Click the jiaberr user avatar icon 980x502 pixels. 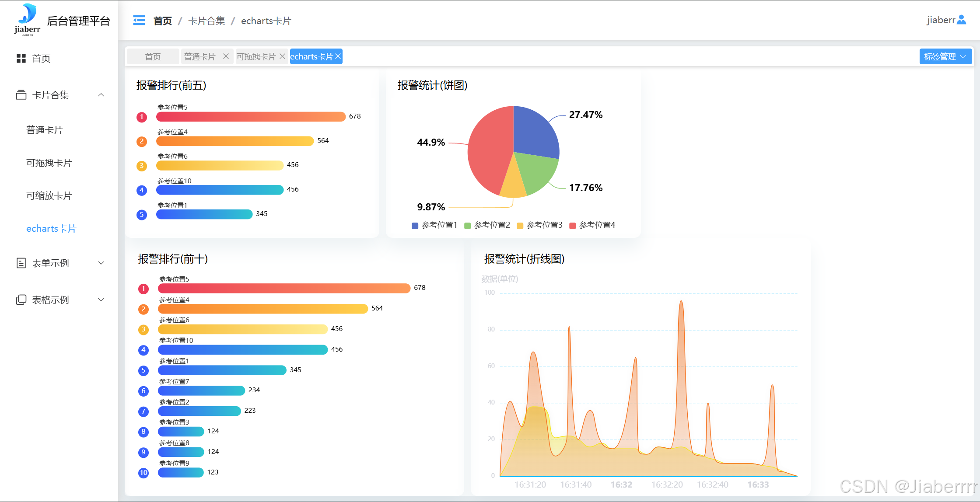point(961,20)
